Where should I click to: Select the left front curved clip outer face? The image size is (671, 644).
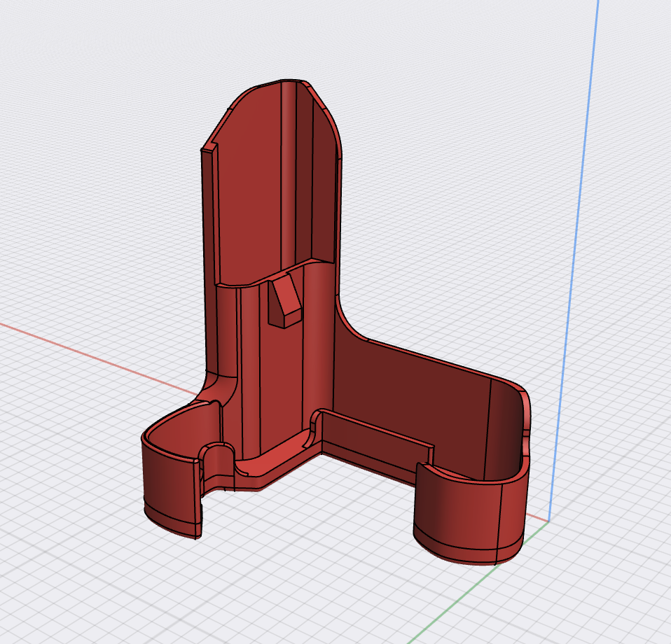coord(168,489)
